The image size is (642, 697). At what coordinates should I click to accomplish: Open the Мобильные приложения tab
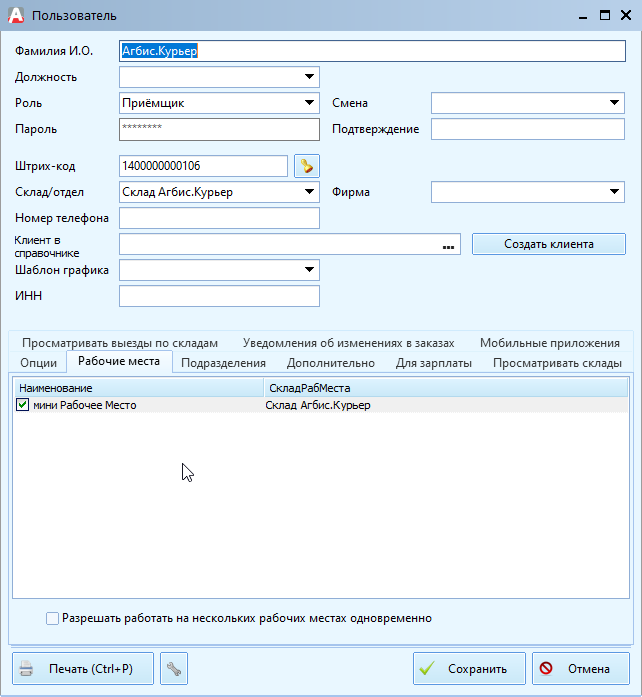point(549,342)
